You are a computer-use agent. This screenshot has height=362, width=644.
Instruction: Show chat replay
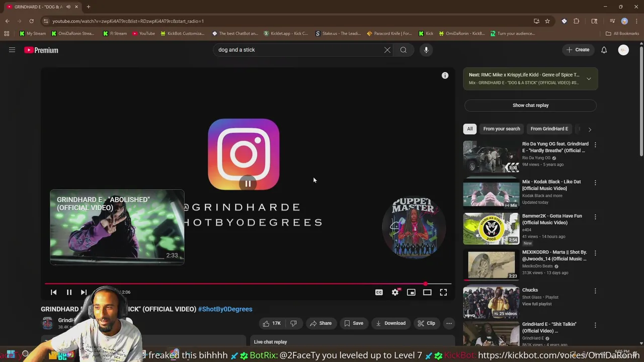[530, 106]
